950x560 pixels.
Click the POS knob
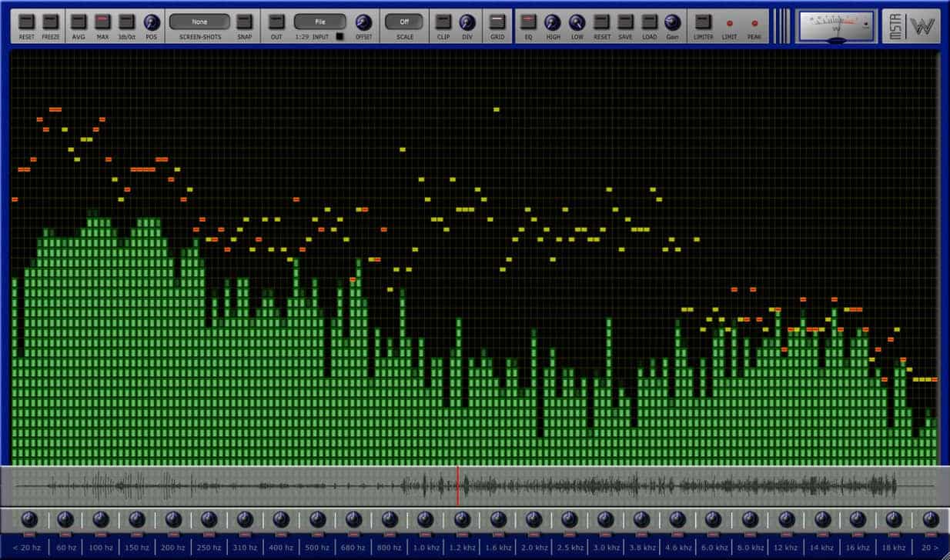click(x=152, y=22)
